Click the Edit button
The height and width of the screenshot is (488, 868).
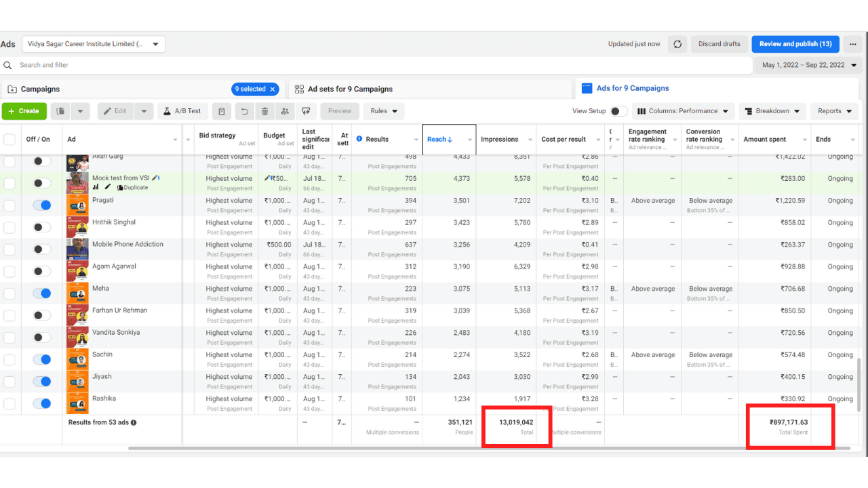click(x=115, y=111)
